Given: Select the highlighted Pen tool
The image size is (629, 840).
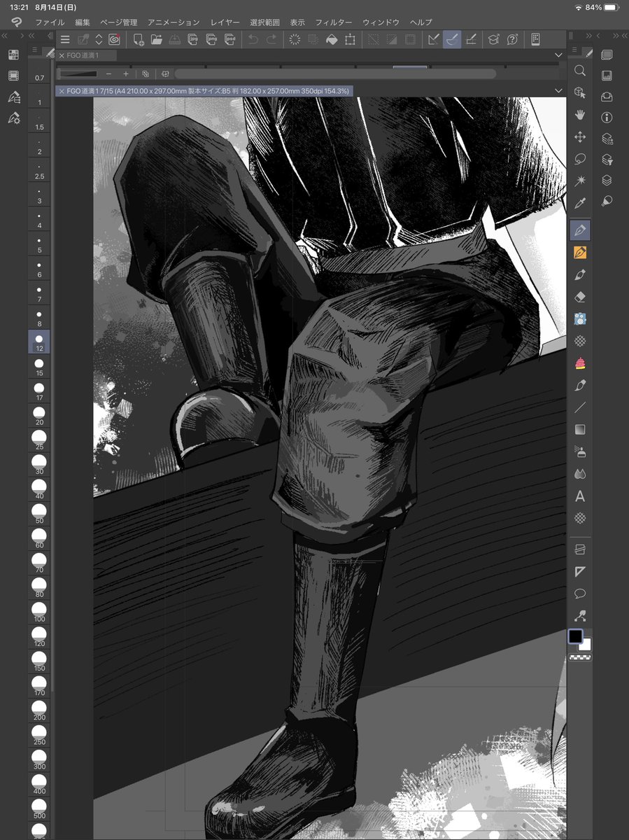Looking at the screenshot, I should 579,229.
